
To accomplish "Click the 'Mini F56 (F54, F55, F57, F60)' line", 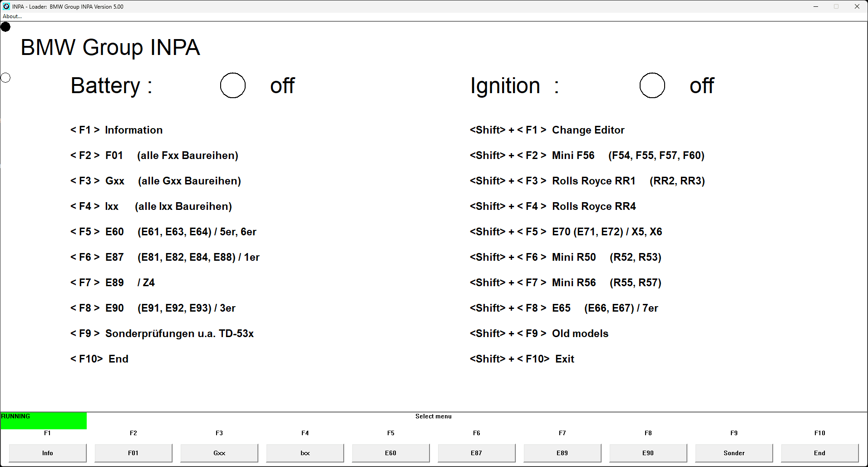I will point(587,155).
